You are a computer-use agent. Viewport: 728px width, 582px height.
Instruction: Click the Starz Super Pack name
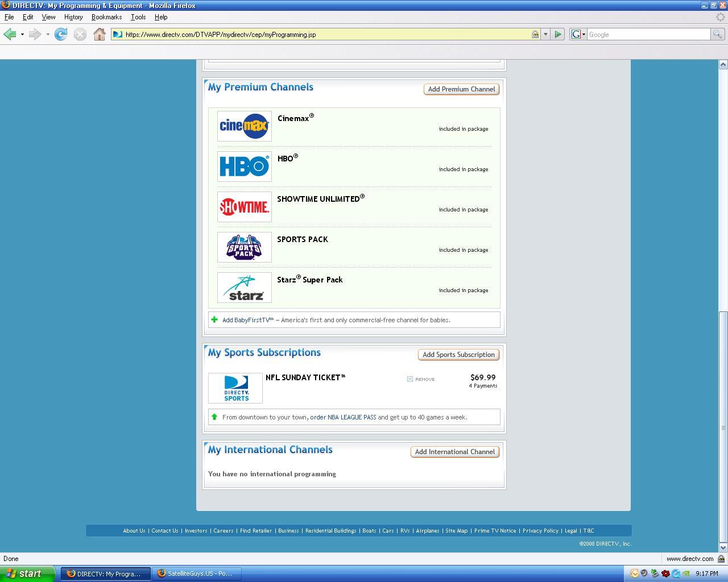[x=310, y=279]
